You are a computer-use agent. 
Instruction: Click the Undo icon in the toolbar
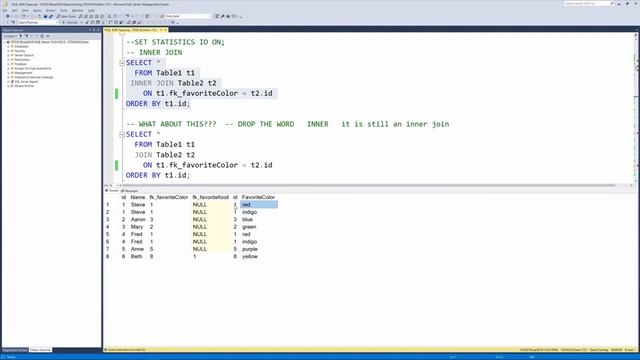[x=128, y=16]
